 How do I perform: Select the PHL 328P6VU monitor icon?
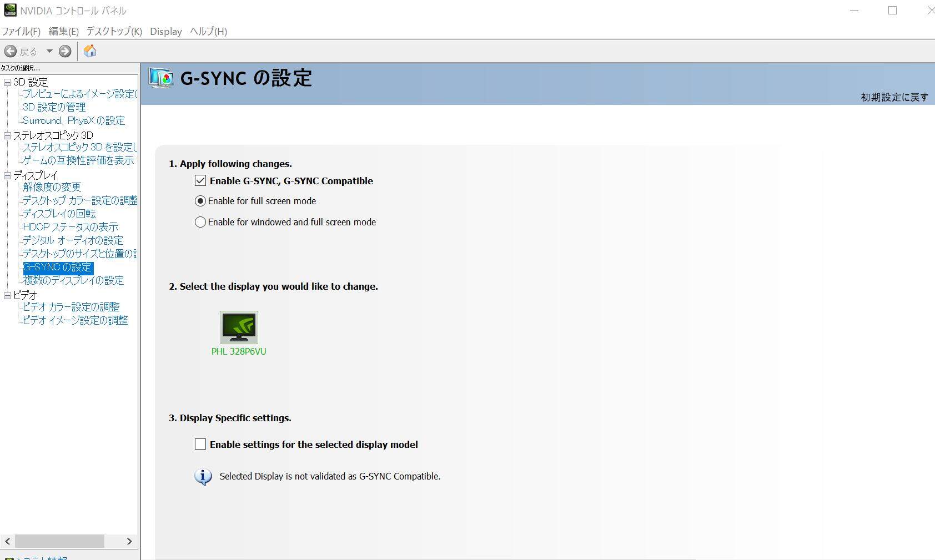[x=239, y=327]
